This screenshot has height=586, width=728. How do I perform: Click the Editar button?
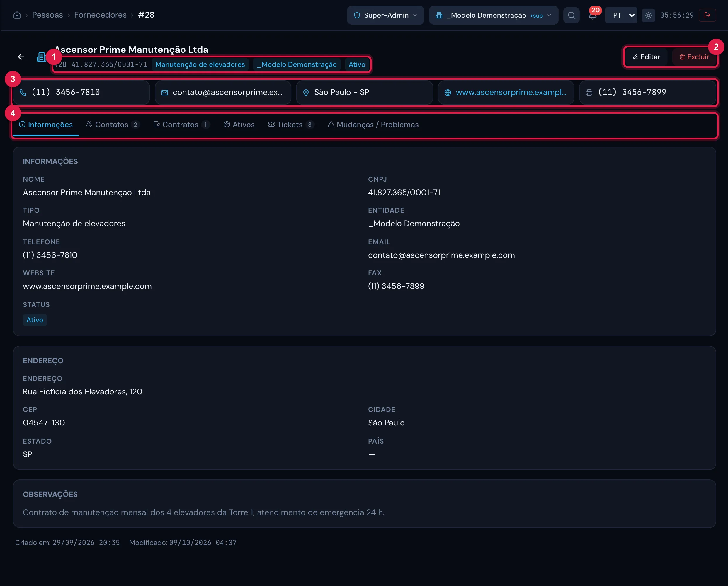pos(646,57)
